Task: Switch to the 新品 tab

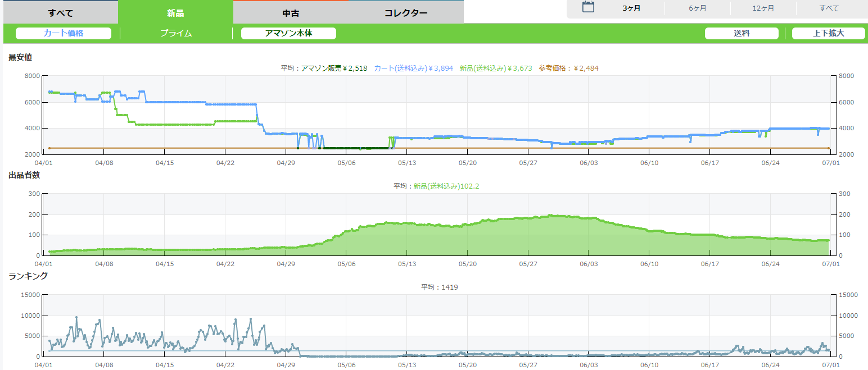Action: tap(175, 12)
